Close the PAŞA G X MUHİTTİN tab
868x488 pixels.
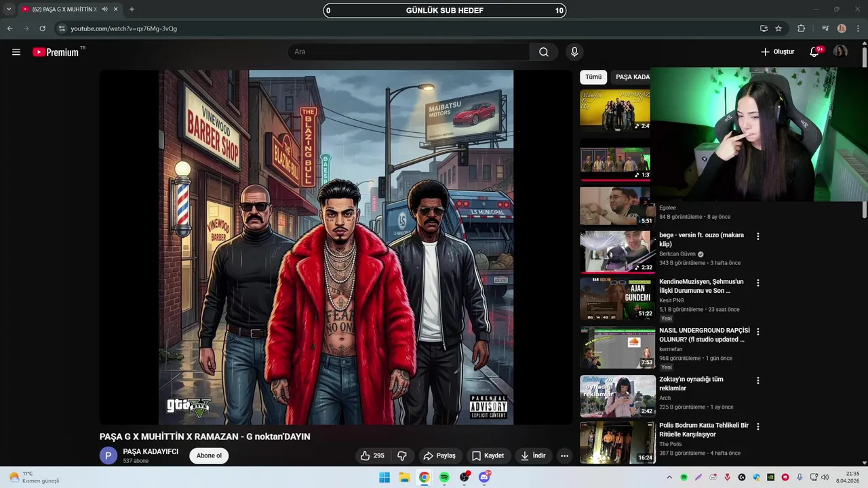115,9
